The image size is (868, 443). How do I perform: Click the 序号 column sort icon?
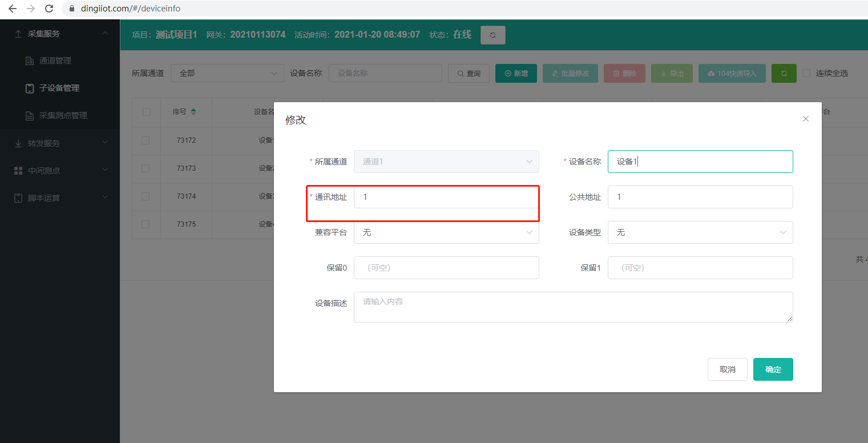(x=193, y=112)
